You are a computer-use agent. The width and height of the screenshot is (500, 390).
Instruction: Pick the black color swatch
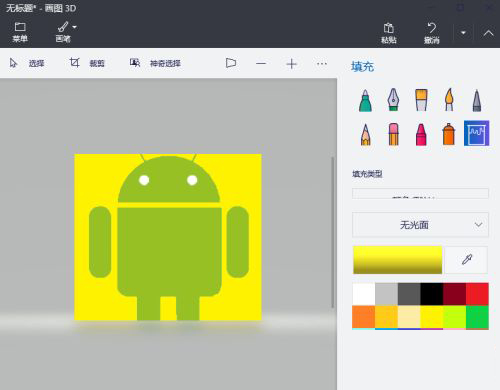tap(432, 294)
